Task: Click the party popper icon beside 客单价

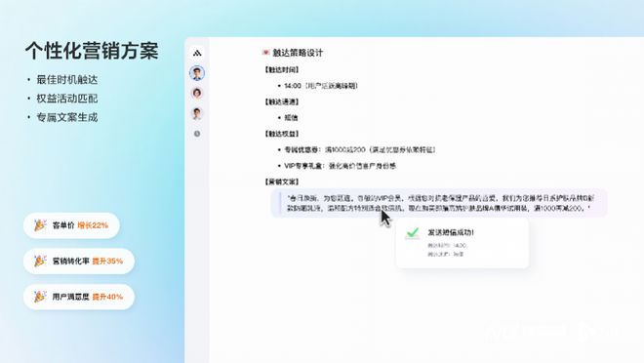Action: click(x=40, y=225)
